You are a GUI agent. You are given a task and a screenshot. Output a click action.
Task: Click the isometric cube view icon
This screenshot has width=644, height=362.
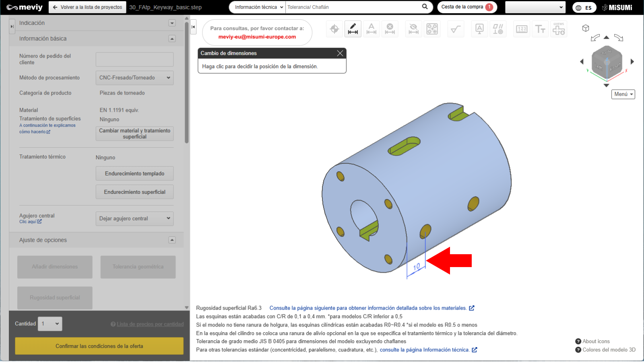[x=586, y=28]
